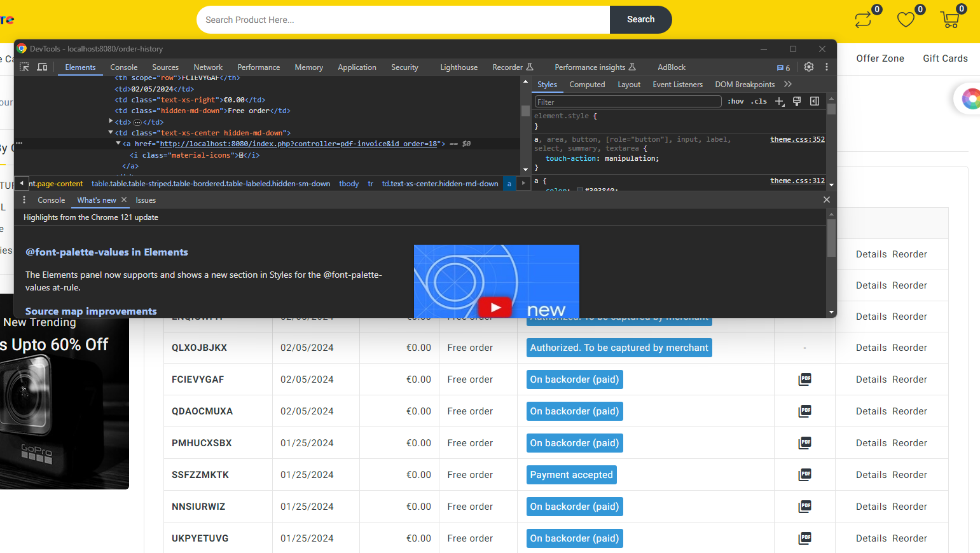The image size is (980, 553).
Task: Toggle the :hov element state panel
Action: point(736,102)
